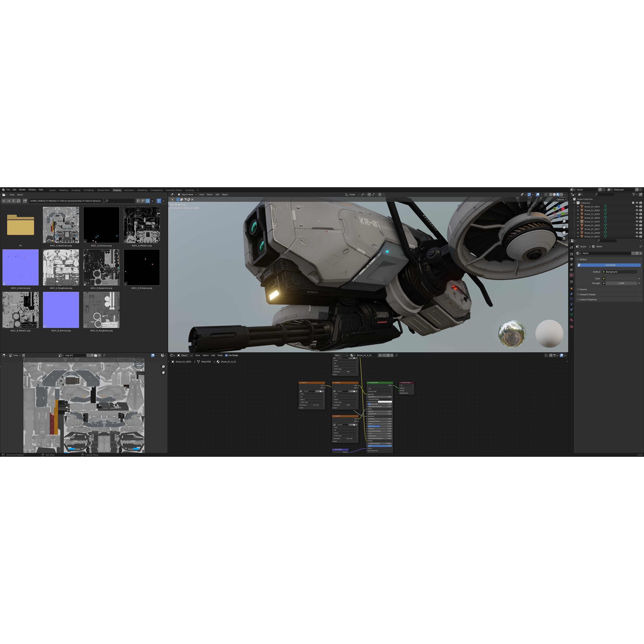
Task: Hide Drone_01_A003 in viewport via eye
Action: (637, 214)
